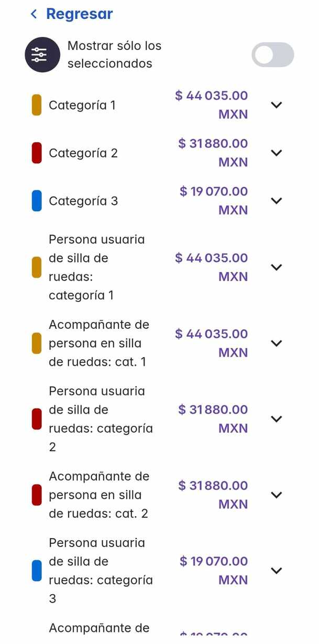Expand Acompañante de persona en silla cat. 2
This screenshot has width=319, height=644.
point(277,495)
